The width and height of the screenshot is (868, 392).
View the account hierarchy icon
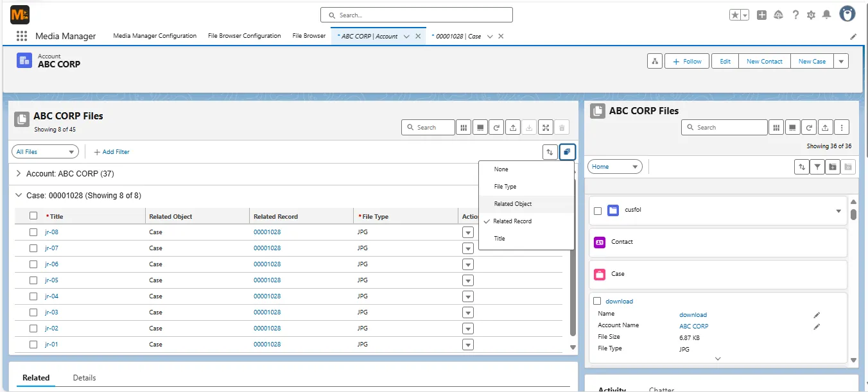pos(655,61)
